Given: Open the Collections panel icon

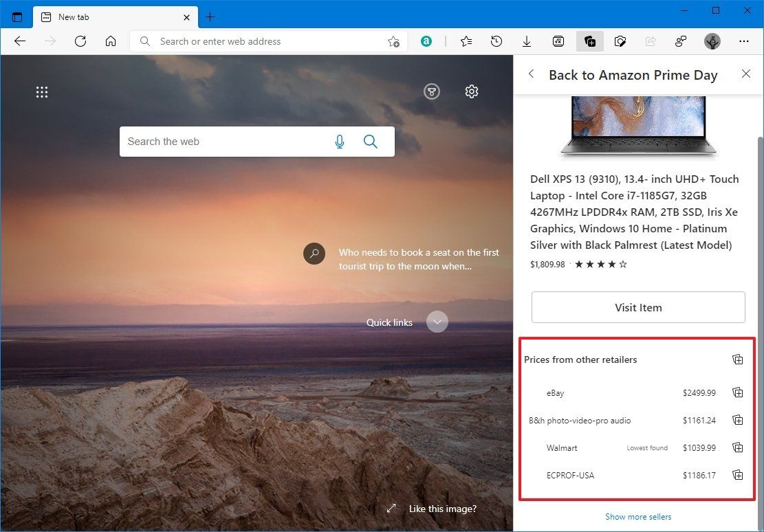Looking at the screenshot, I should (x=589, y=41).
